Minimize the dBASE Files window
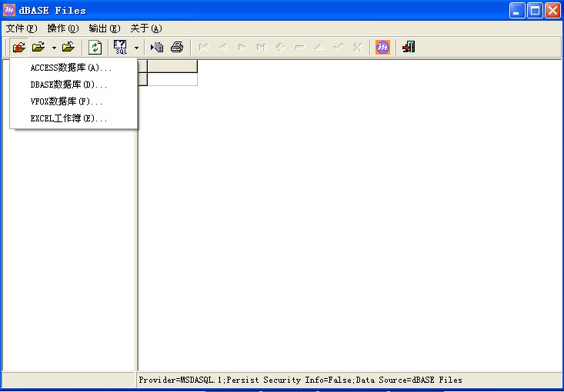This screenshot has height=392, width=564. coord(517,11)
